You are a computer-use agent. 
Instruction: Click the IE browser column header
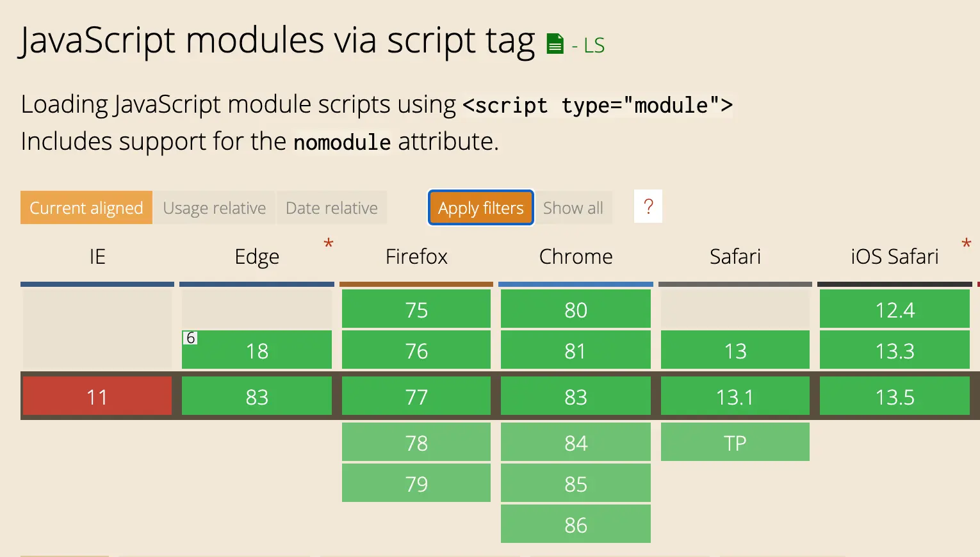click(97, 257)
